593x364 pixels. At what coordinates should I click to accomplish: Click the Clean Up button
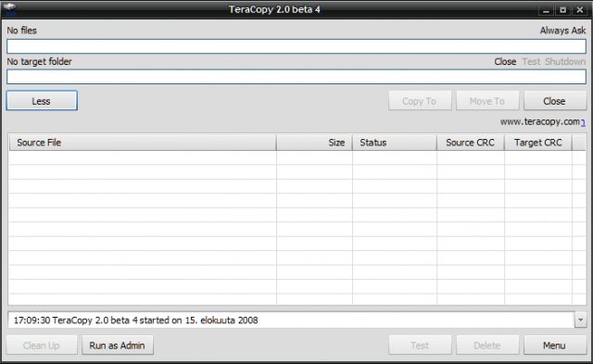coord(42,345)
